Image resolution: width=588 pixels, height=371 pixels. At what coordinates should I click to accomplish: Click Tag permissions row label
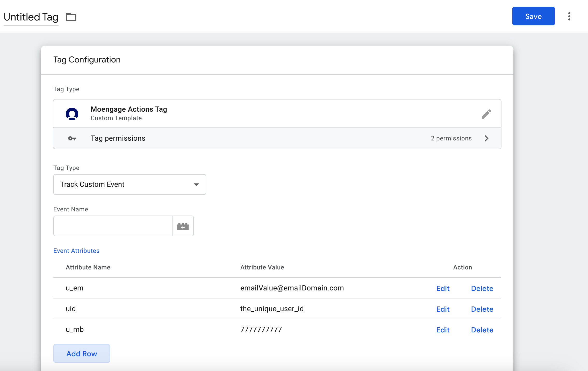(118, 138)
